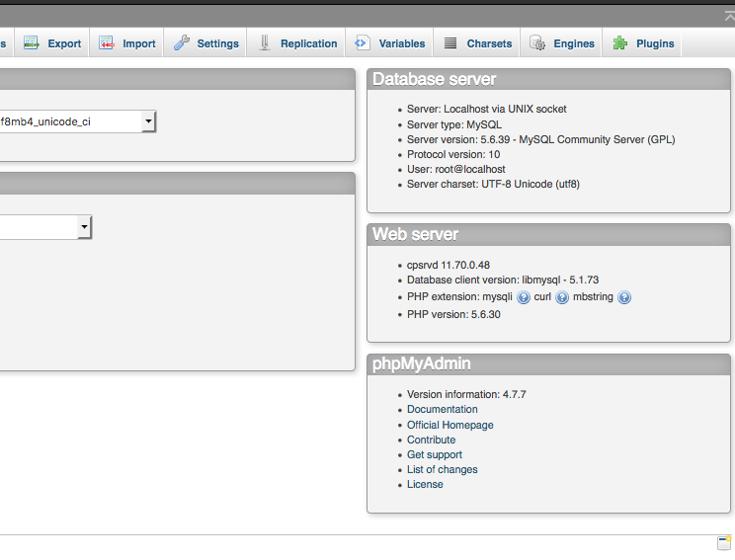Screen dimensions: 735x560
Task: Select the Server version 5.6.39 line
Action: coord(541,139)
